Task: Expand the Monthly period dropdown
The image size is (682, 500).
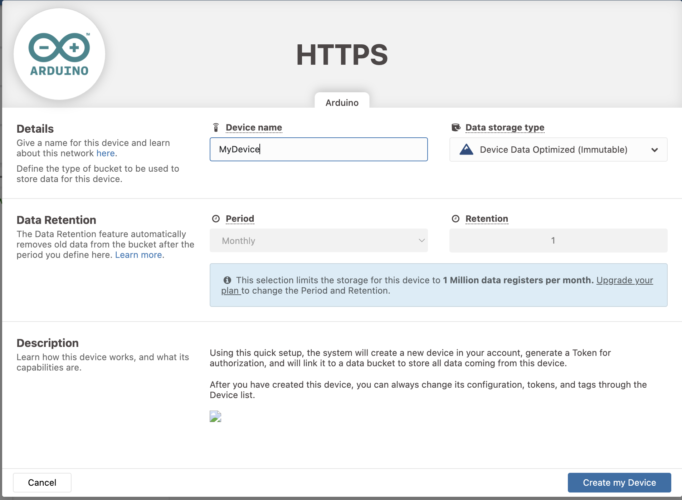Action: (318, 241)
